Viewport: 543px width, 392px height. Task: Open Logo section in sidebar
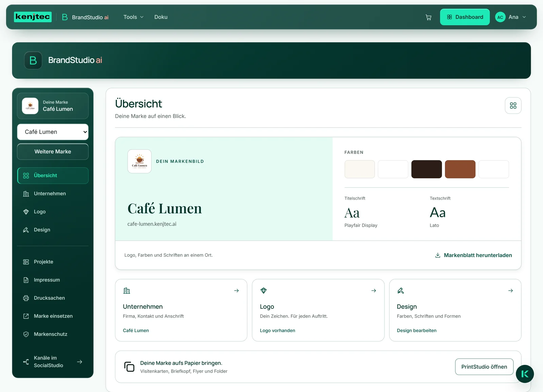53,212
